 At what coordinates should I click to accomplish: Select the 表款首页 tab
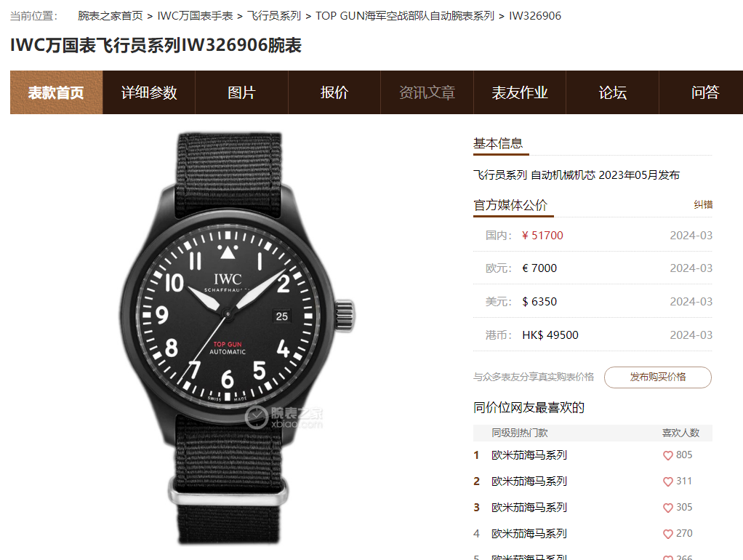pos(57,92)
